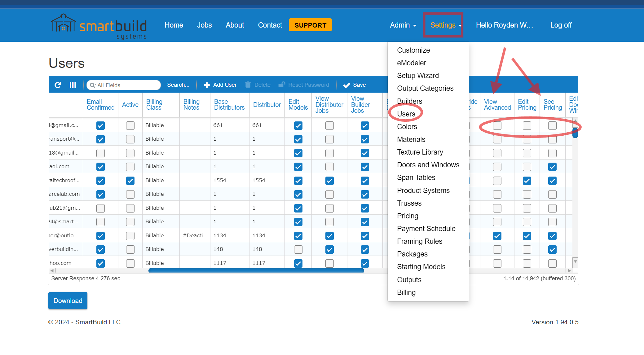Click the search magnifier icon in All Fields
This screenshot has width=644, height=355.
[x=92, y=85]
